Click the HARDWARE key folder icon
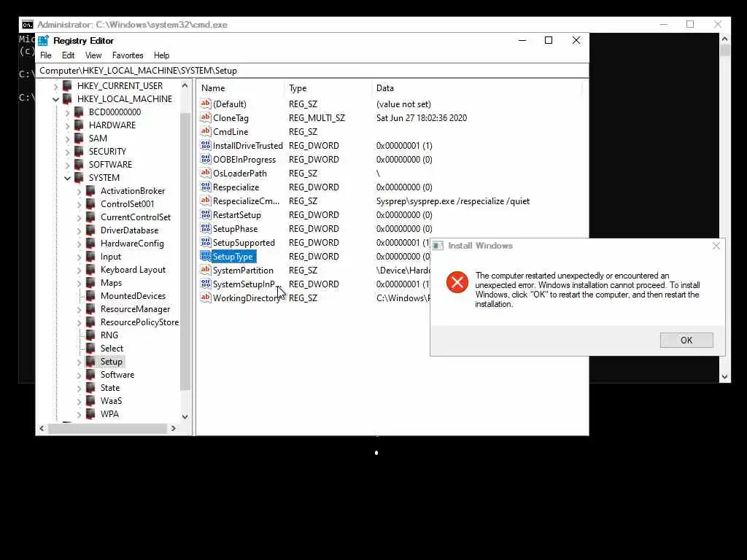Screen dimensions: 747x560 pyautogui.click(x=79, y=125)
